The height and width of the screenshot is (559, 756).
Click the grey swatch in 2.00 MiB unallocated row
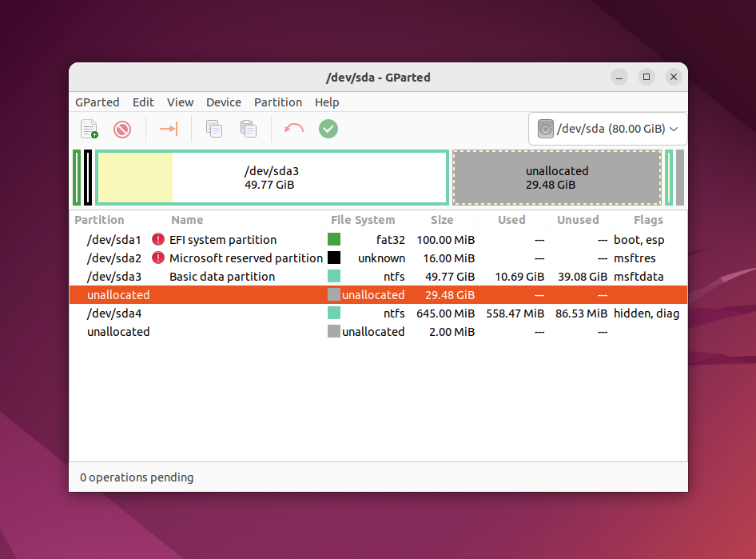pyautogui.click(x=333, y=331)
